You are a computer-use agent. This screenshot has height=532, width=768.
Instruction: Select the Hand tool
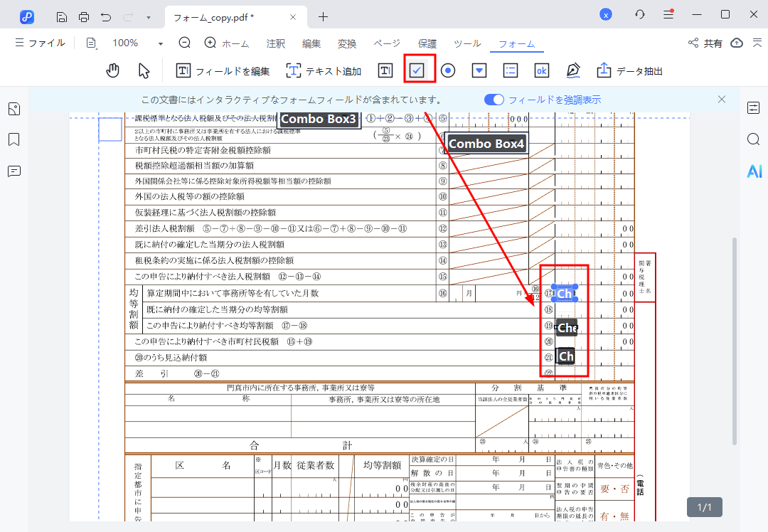[x=112, y=70]
